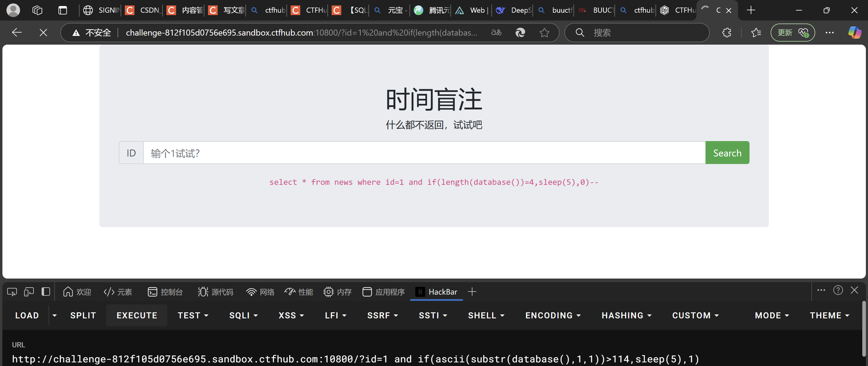The image size is (868, 366).
Task: Toggle DevTools sidebar dock icon
Action: tap(46, 292)
